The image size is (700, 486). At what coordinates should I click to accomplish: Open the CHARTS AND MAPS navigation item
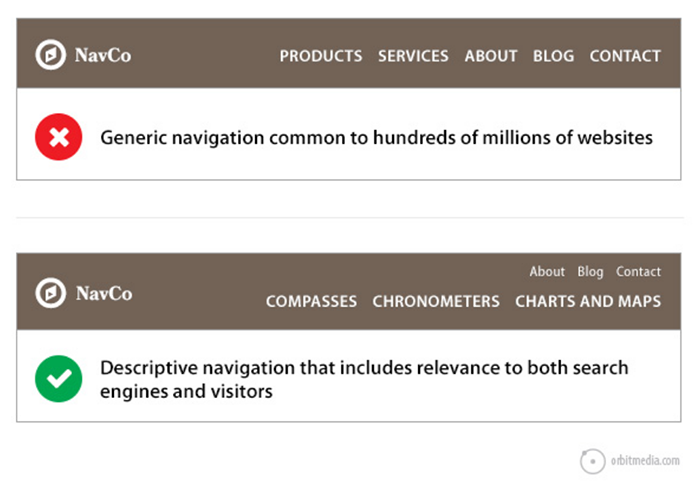point(588,301)
